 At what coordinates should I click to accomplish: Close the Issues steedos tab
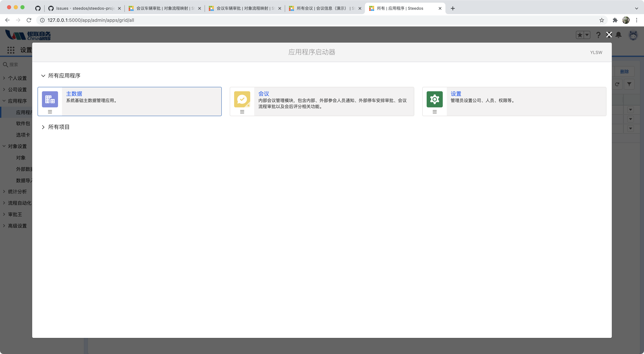click(x=119, y=8)
